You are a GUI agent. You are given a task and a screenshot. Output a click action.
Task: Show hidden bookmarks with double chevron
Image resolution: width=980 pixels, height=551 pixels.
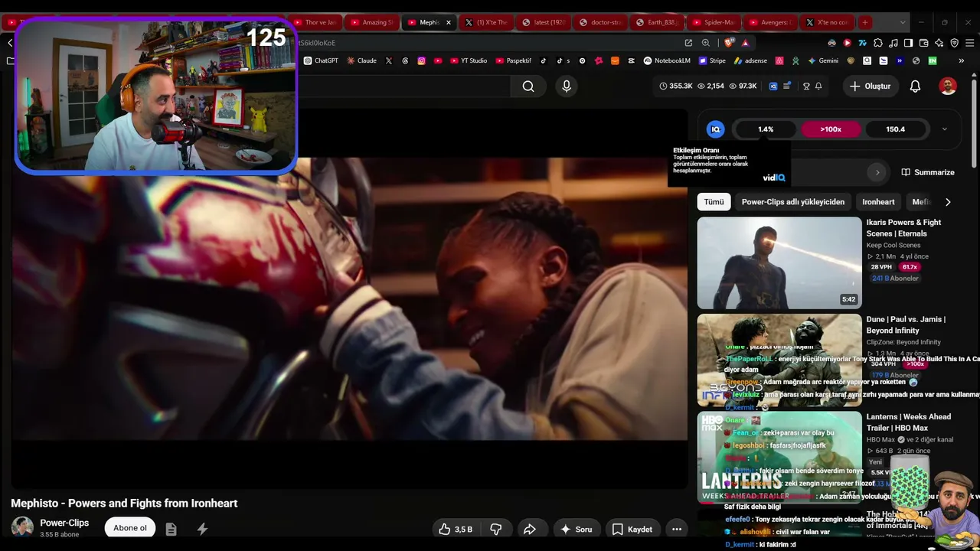tap(961, 60)
